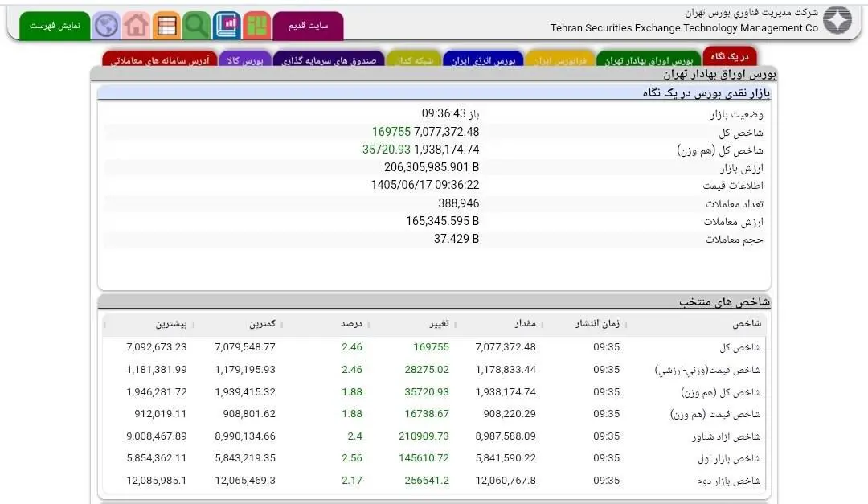Click the change value 256641.2
This screenshot has height=504, width=868.
click(x=427, y=480)
